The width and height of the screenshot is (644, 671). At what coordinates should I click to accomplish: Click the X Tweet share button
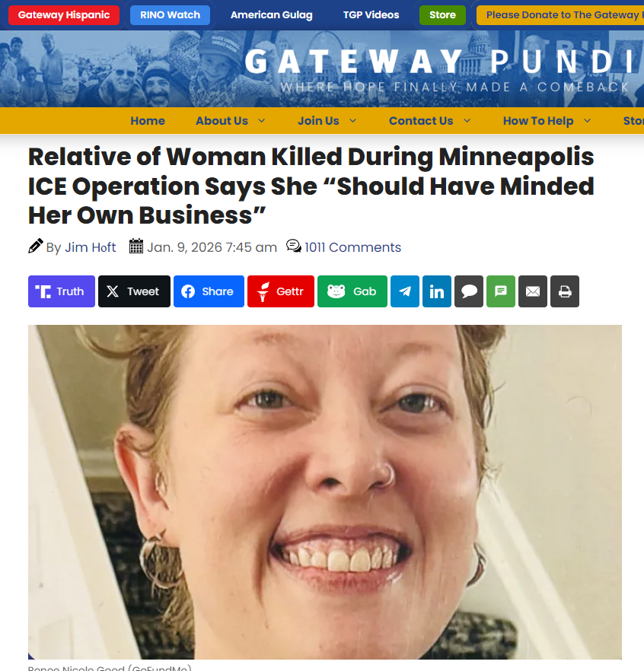[134, 291]
